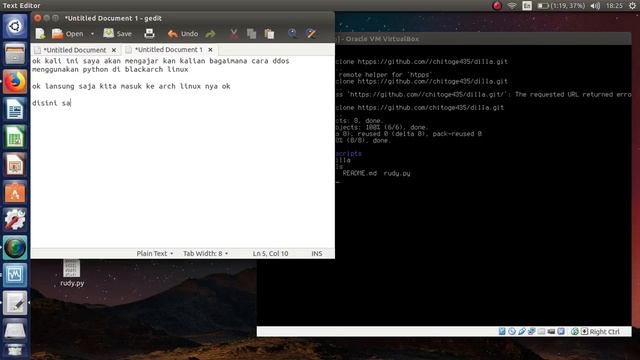
Task: Open the Wi-Fi network menu in top panel
Action: [x=511, y=6]
